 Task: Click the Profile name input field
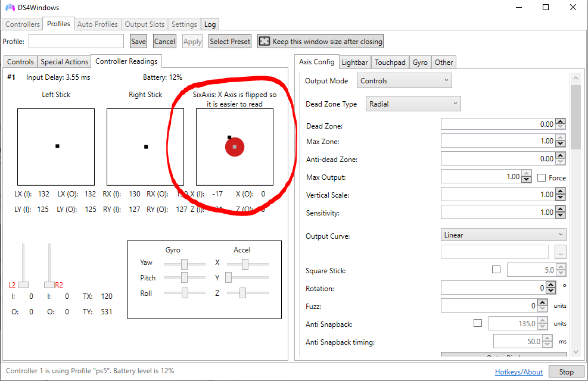click(76, 41)
